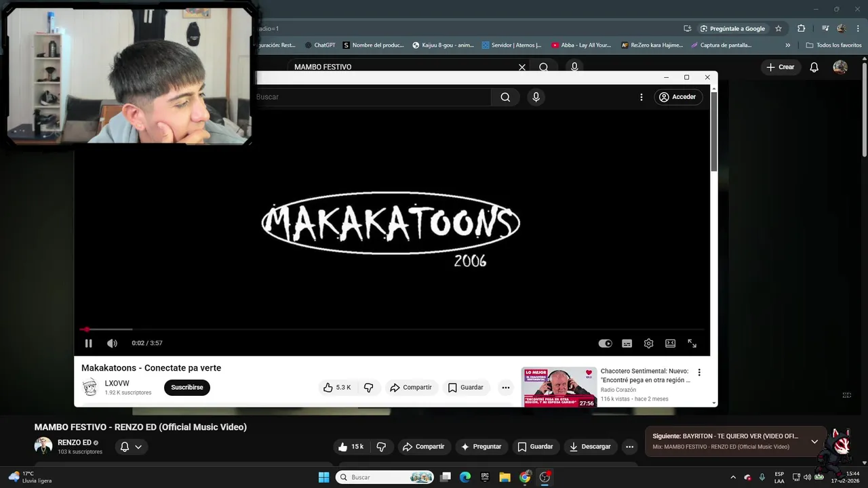Open Re:Zero kara Hajime... bookmark
868x488 pixels.
coord(652,45)
